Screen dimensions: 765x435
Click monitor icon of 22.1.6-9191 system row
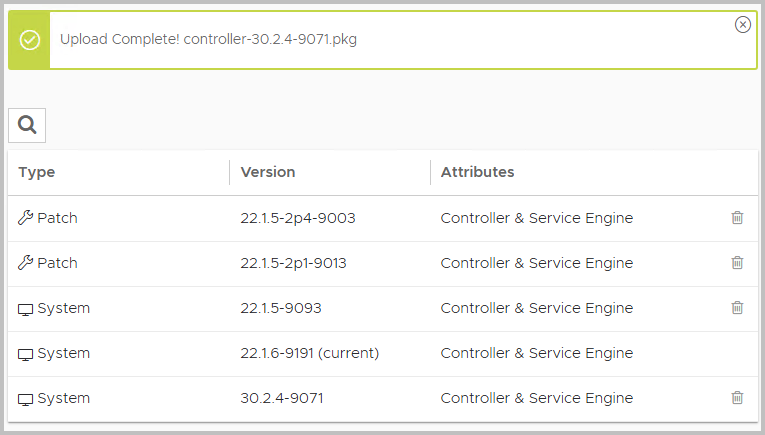pos(25,355)
